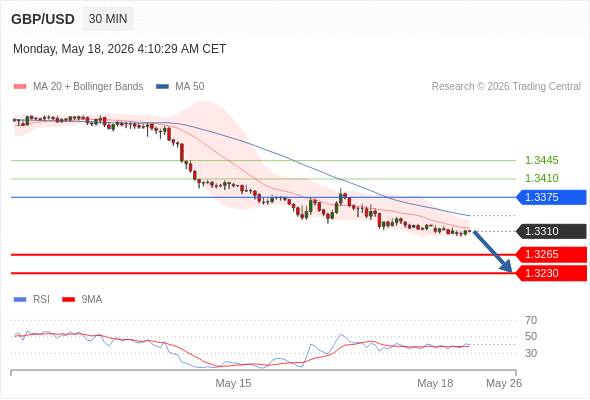Click the 1.3445 resistance level label
The image size is (590, 400).
click(x=541, y=160)
